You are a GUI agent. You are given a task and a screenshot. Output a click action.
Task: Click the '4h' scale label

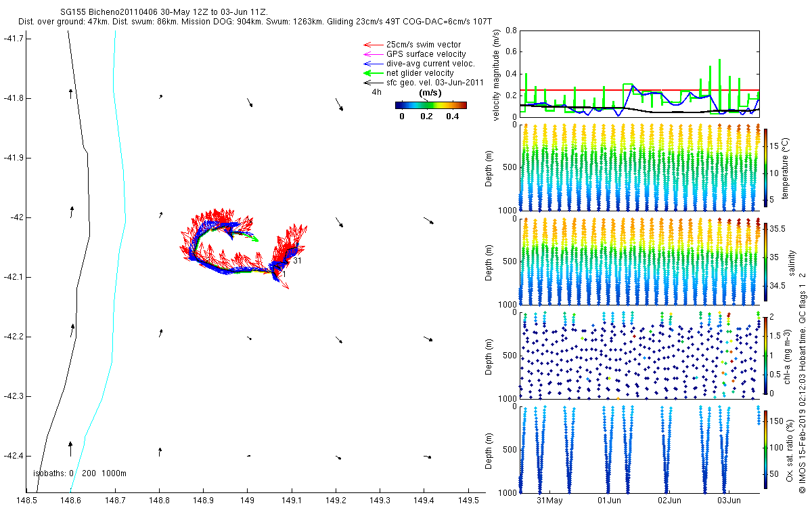tap(377, 92)
